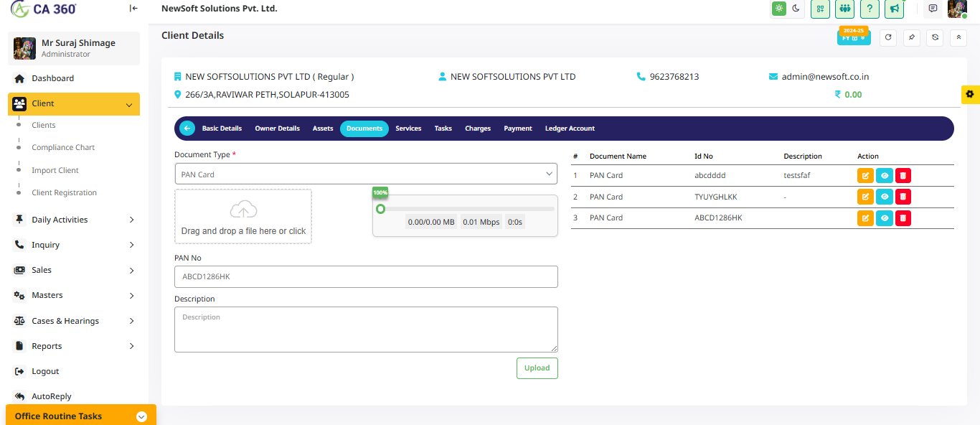Screen dimensions: 980x425
Task: Open the apps grid icon in header
Action: pos(820,9)
